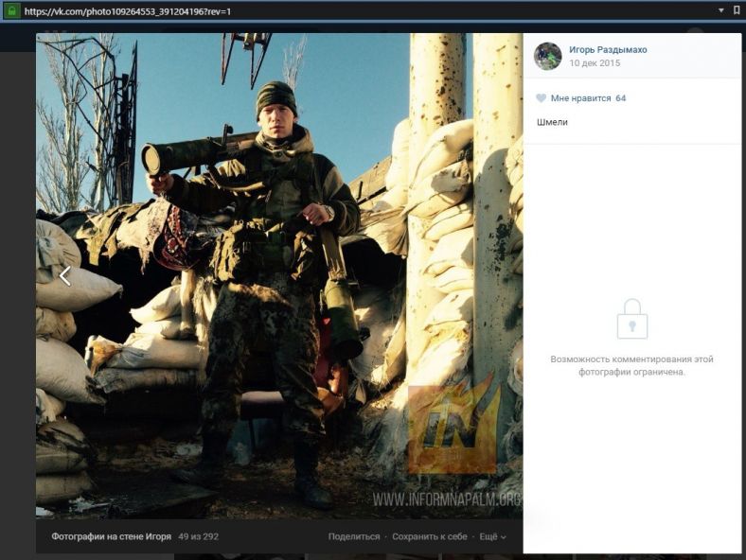Viewport: 746px width, 560px height.
Task: Click the Шмели photo caption text
Action: 551,122
